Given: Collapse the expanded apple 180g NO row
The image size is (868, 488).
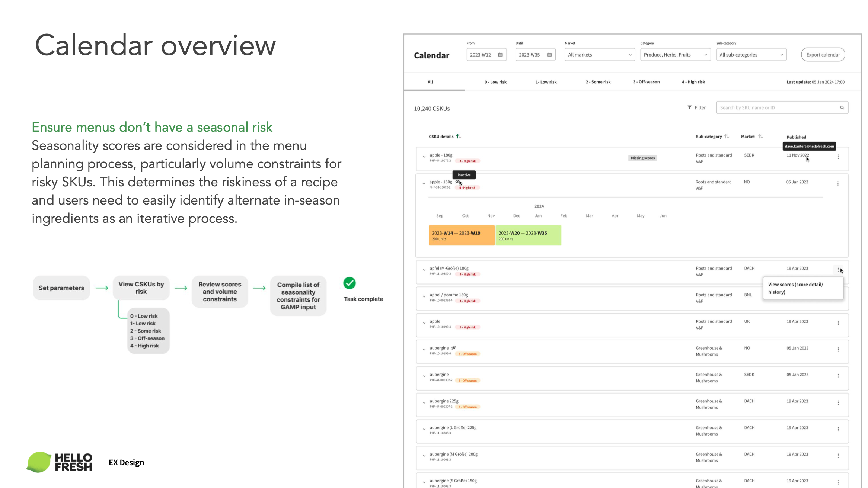Looking at the screenshot, I should [424, 183].
